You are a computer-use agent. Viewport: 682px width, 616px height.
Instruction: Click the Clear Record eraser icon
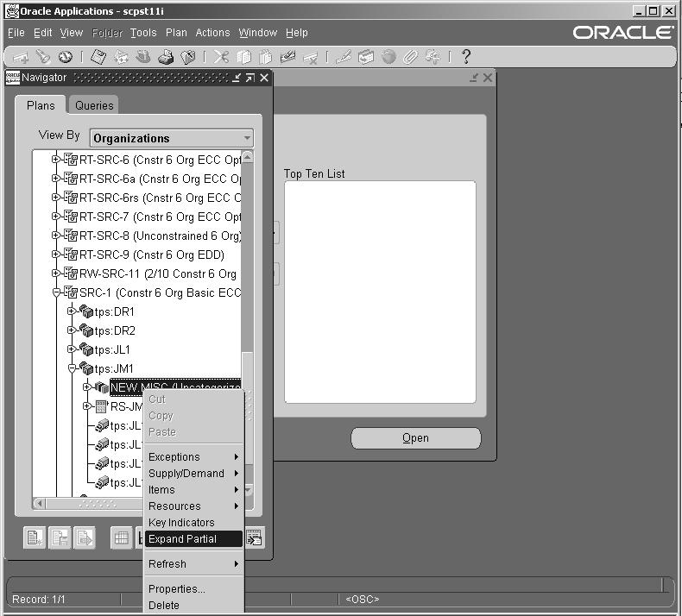288,57
